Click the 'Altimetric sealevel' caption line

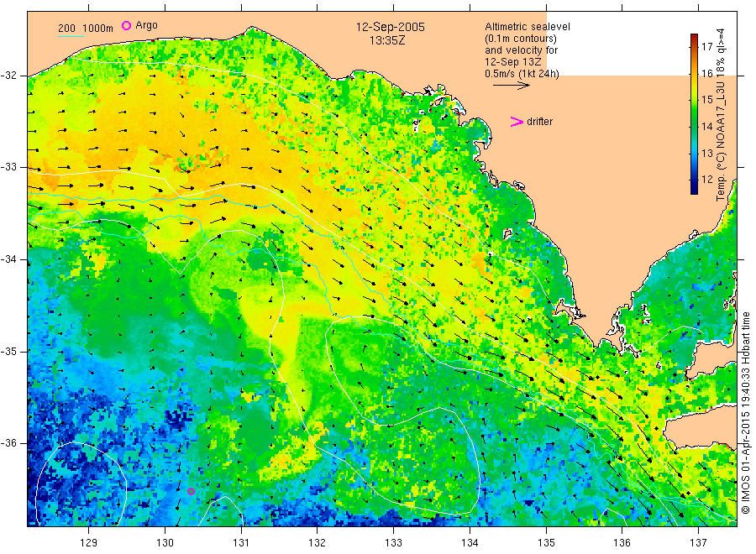[527, 27]
